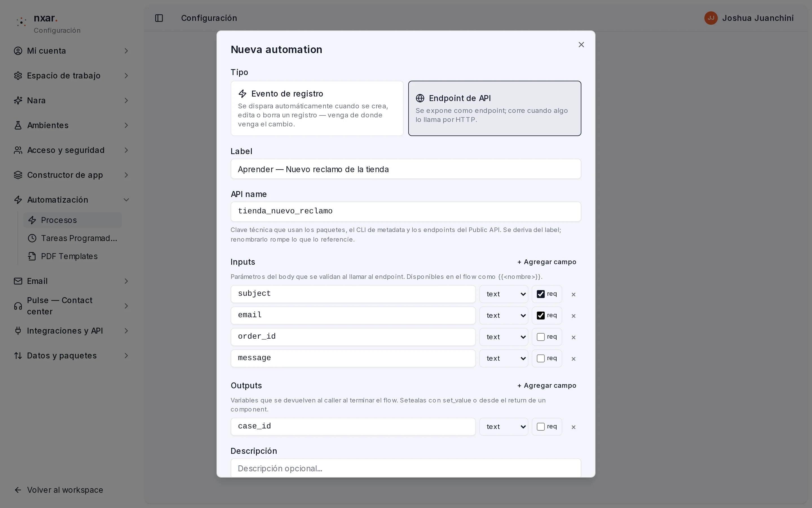Expand Espacio de trabajo chevron
Image resolution: width=812 pixels, height=508 pixels.
126,76
